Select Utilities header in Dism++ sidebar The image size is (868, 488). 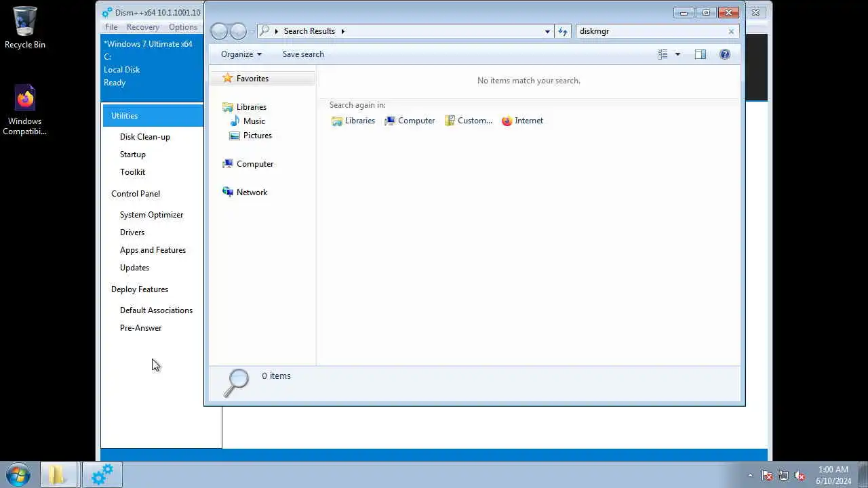153,116
